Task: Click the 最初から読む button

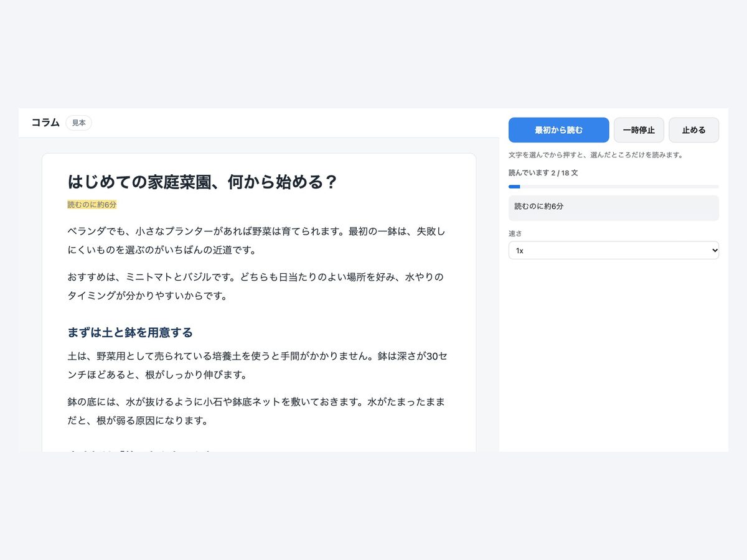Action: click(558, 130)
